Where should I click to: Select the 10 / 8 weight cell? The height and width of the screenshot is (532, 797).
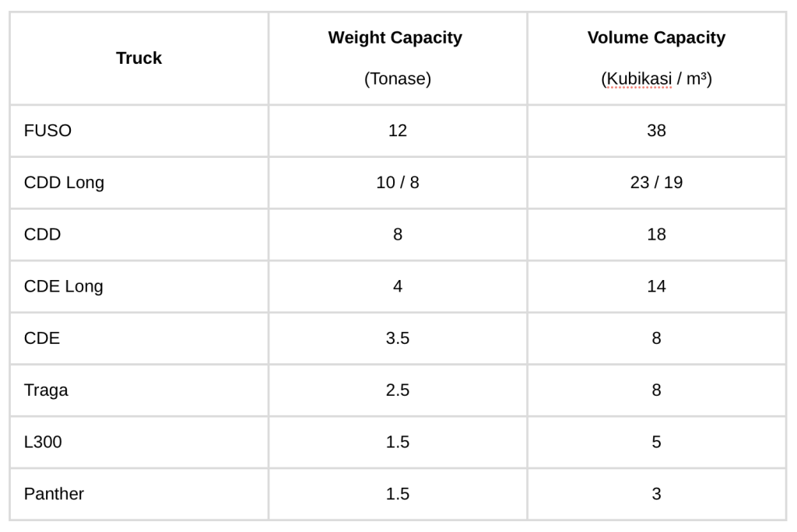[398, 183]
